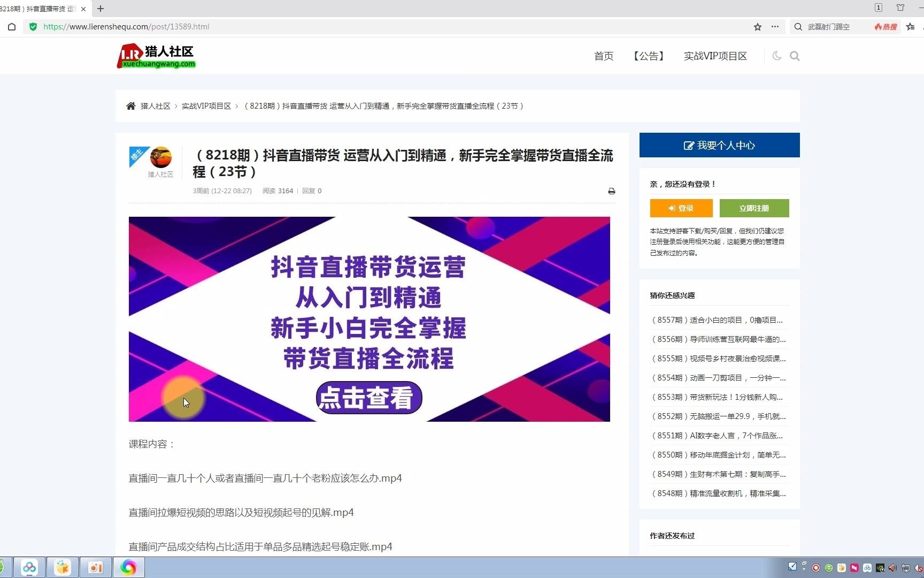Click inside the address bar URL field

[x=126, y=27]
